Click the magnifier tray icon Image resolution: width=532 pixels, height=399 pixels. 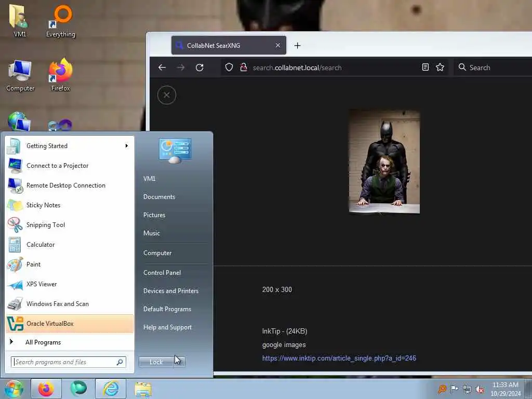442,389
